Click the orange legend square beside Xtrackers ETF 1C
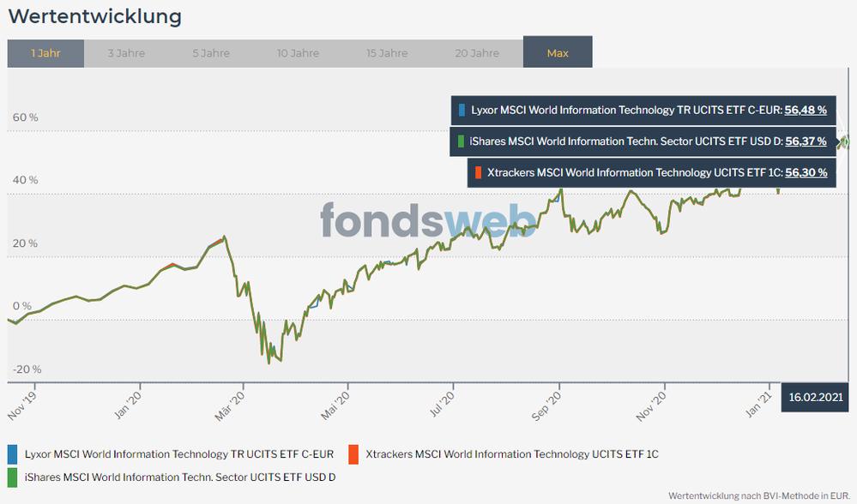This screenshot has width=857, height=504. pos(352,453)
